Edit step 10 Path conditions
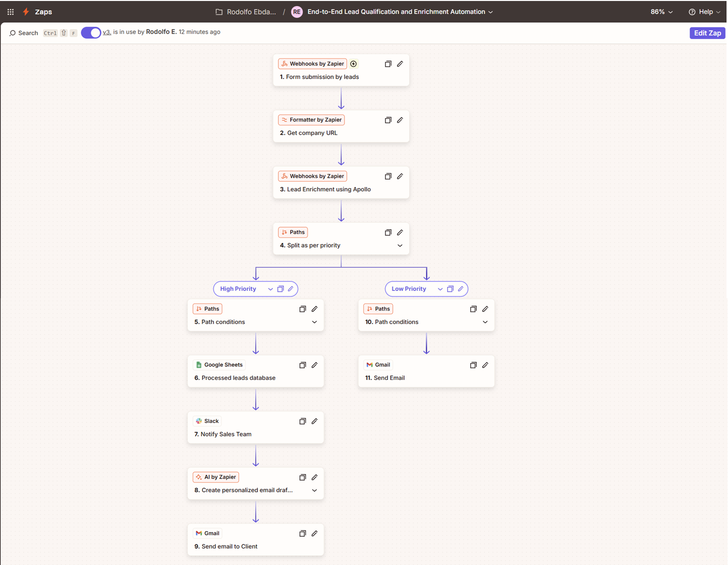The width and height of the screenshot is (728, 565). [485, 309]
